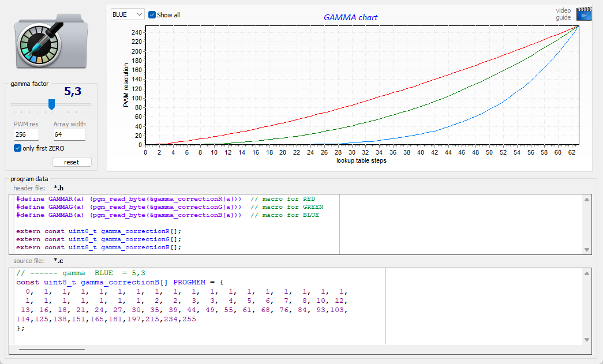The height and width of the screenshot is (364, 603).
Task: Click the PWM res input field
Action: click(x=26, y=134)
